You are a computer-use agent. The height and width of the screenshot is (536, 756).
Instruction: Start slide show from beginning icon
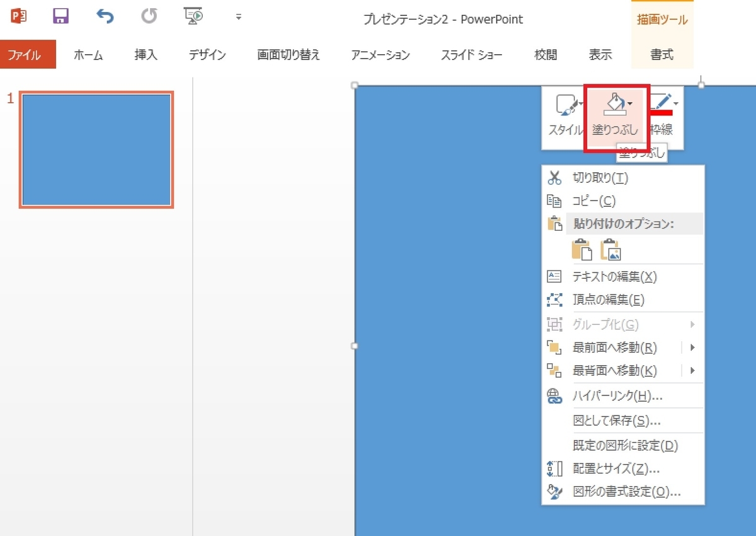(x=193, y=16)
